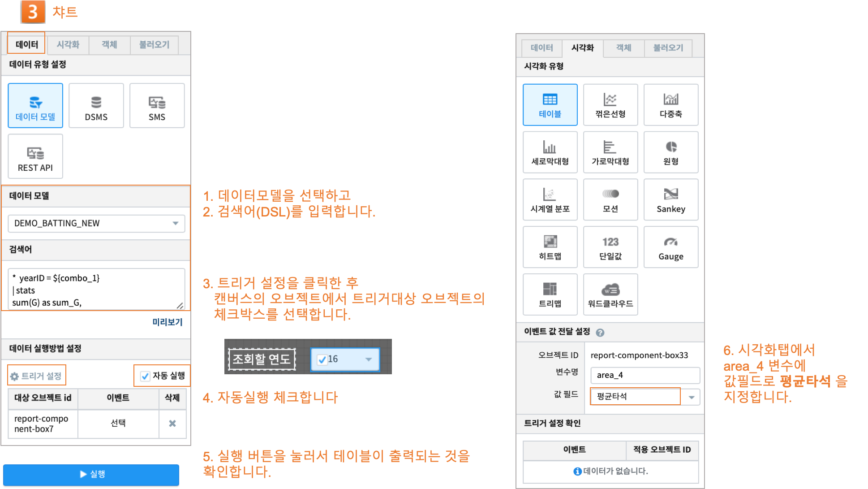Select the 원형 chart type icon
This screenshot has height=489, width=868.
[670, 153]
